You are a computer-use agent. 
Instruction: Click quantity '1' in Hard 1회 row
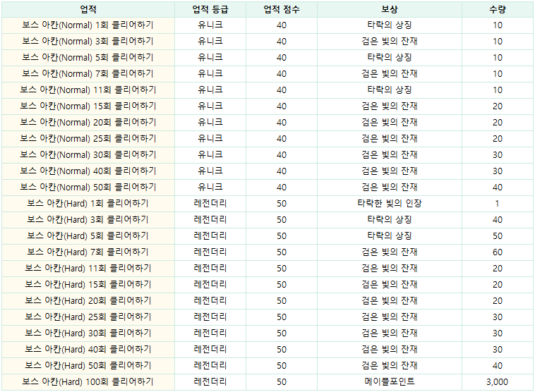498,204
